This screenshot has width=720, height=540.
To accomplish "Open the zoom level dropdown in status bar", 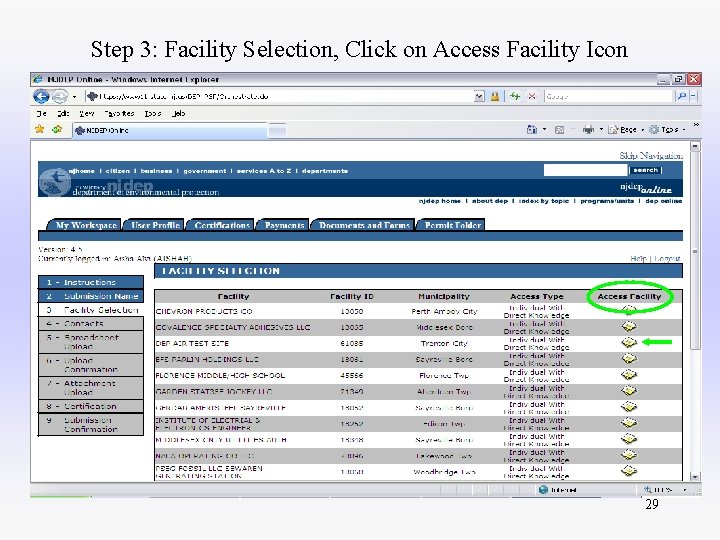I will click(685, 490).
